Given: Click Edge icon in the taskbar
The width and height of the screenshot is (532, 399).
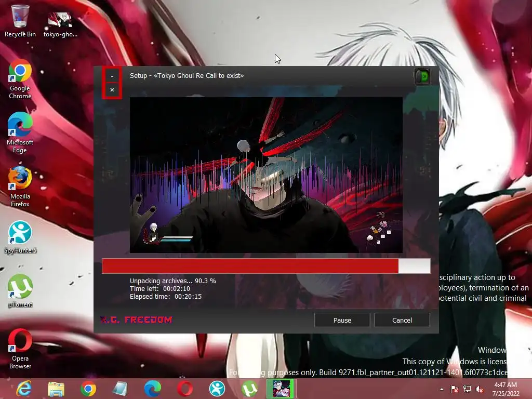Looking at the screenshot, I should [x=152, y=389].
